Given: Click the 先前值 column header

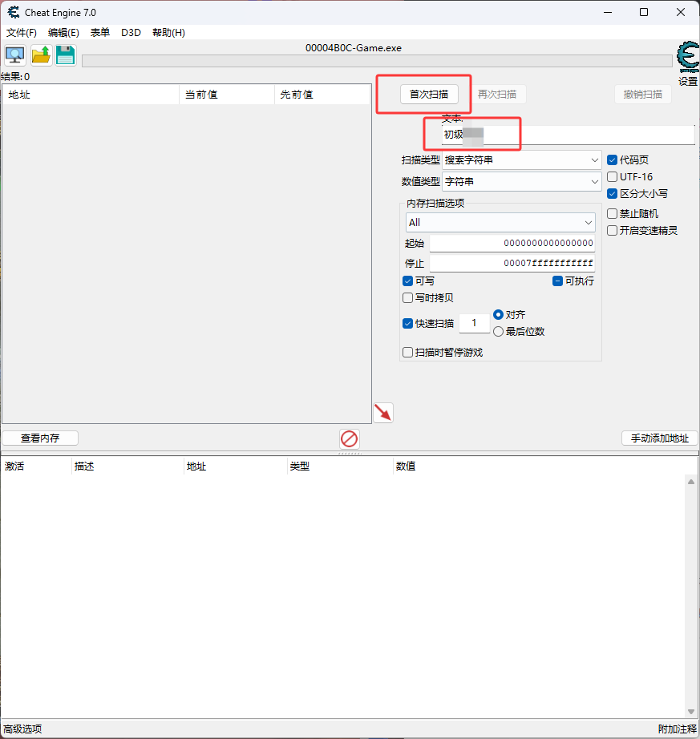Looking at the screenshot, I should pos(322,95).
